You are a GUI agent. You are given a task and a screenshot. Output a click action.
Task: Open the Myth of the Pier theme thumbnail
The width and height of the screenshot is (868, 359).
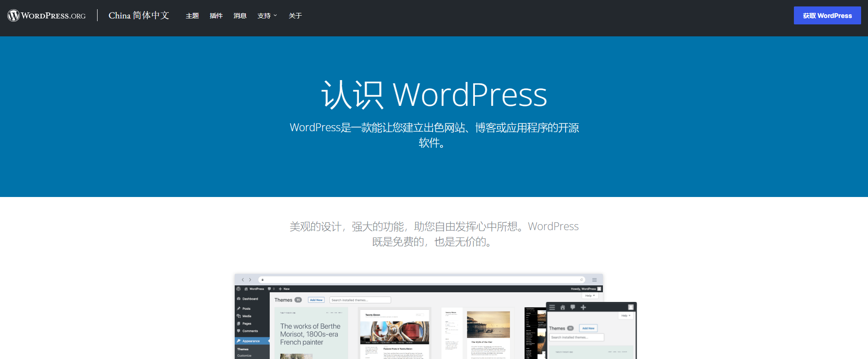tap(478, 333)
